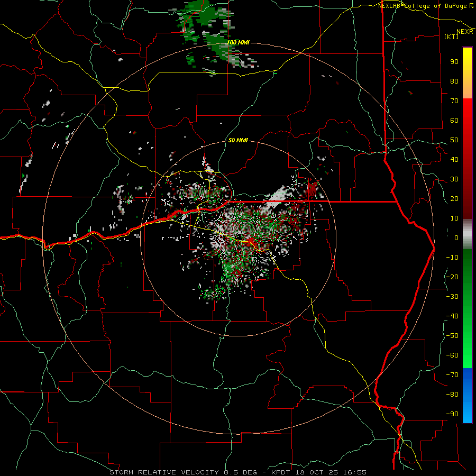Click the NEXR text in corner
476x476 pixels.
click(x=465, y=32)
